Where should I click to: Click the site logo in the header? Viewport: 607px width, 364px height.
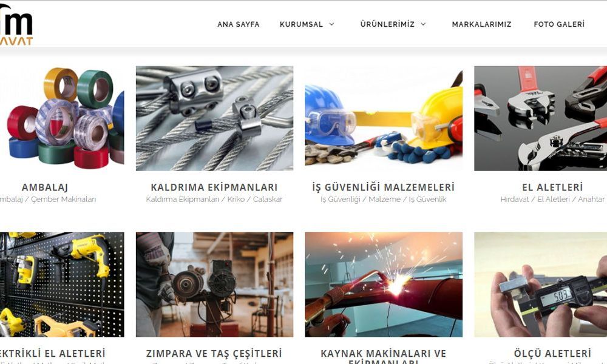(x=16, y=25)
